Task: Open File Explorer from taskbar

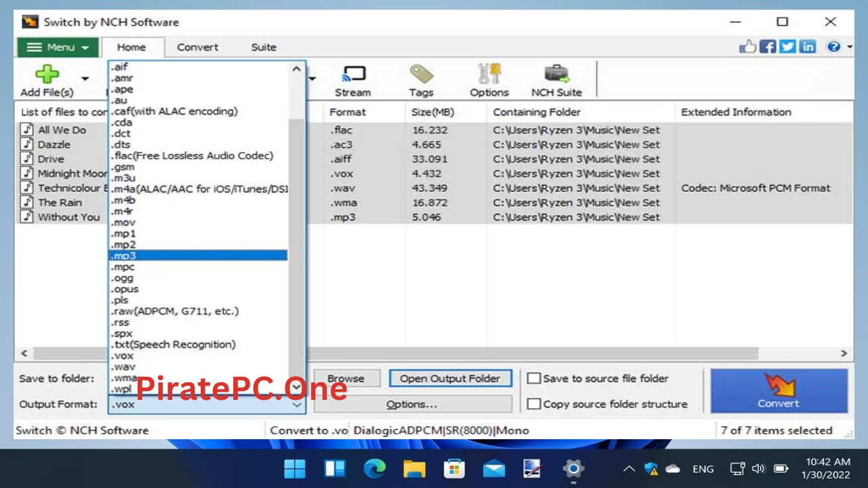Action: (414, 468)
